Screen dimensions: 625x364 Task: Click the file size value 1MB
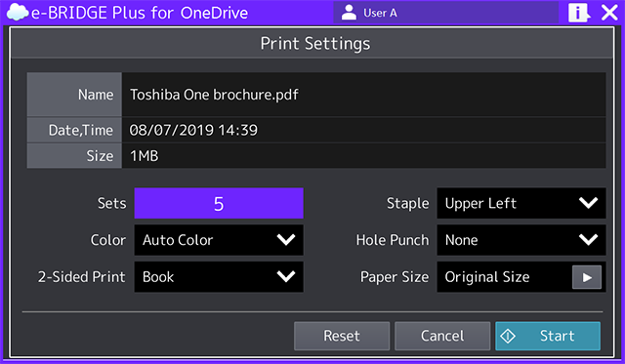tap(144, 156)
